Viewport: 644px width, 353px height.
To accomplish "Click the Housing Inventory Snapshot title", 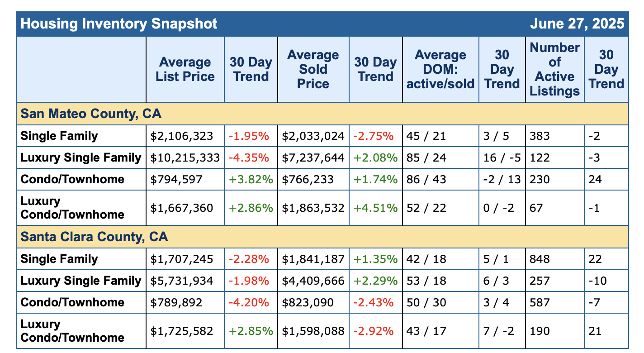I will 119,24.
